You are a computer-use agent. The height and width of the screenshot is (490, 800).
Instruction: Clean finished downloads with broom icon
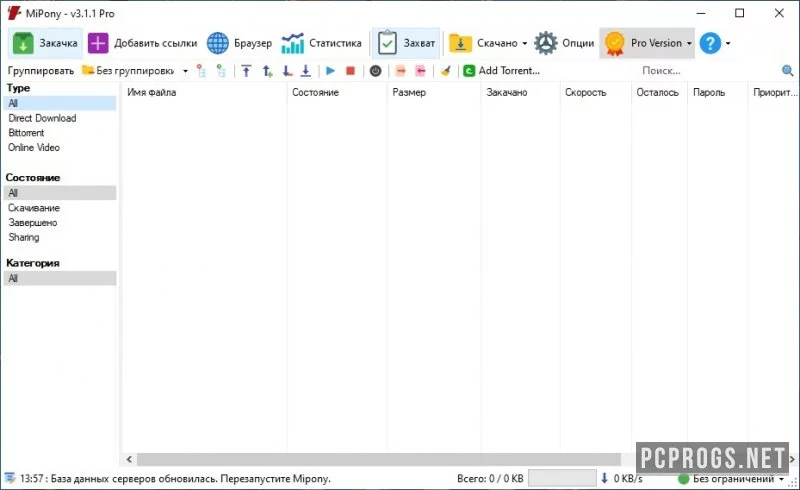click(446, 71)
